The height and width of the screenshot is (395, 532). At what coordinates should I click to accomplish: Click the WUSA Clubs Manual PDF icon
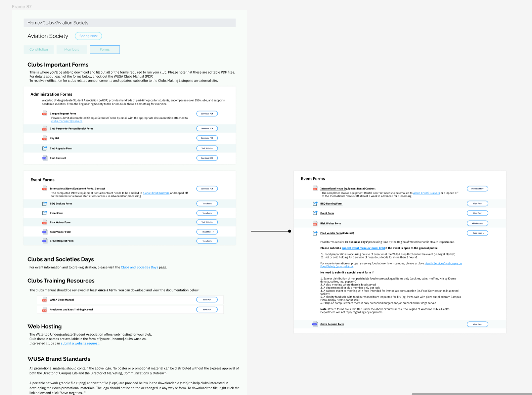44,300
